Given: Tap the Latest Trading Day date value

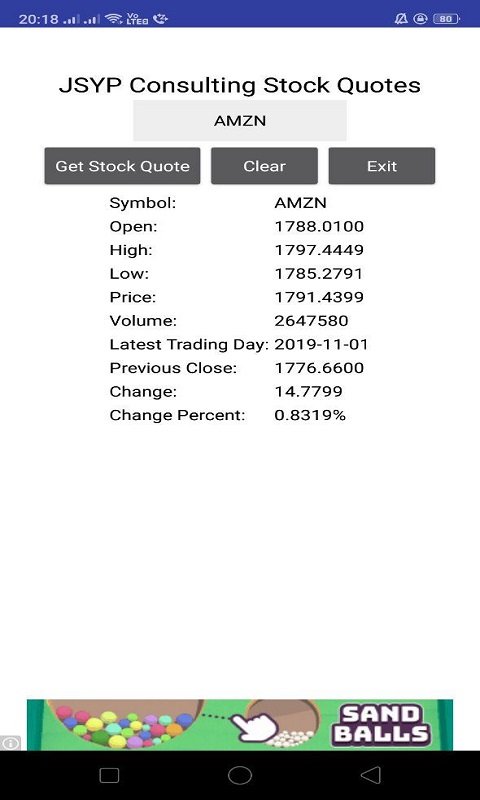Looking at the screenshot, I should coord(321,344).
